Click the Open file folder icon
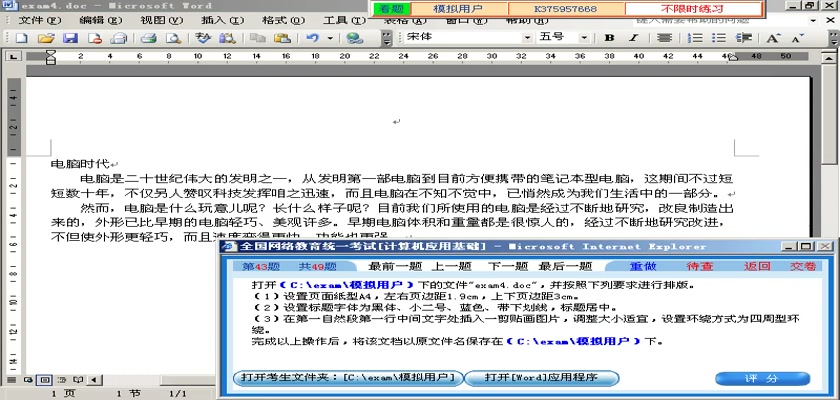This screenshot has height=400, width=840. point(46,38)
